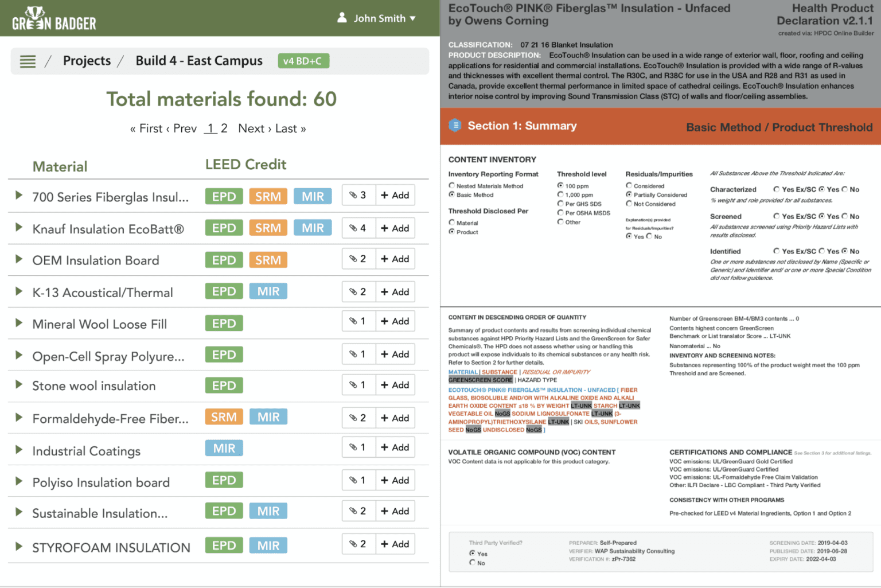Click the tag count for K-13 Acoustical/Thermal

(358, 291)
